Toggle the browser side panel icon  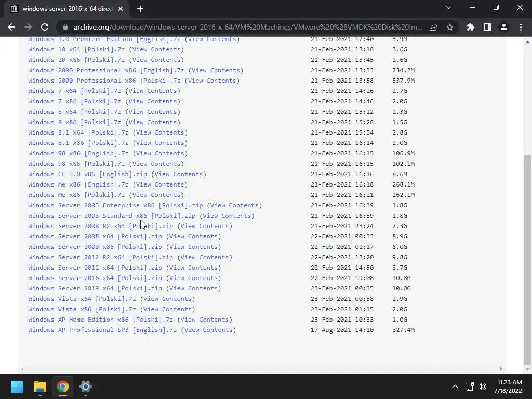point(487,27)
